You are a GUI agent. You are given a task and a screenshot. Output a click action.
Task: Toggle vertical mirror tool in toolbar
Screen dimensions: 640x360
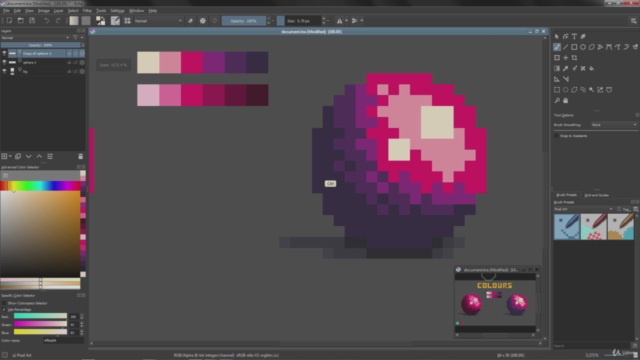(354, 21)
